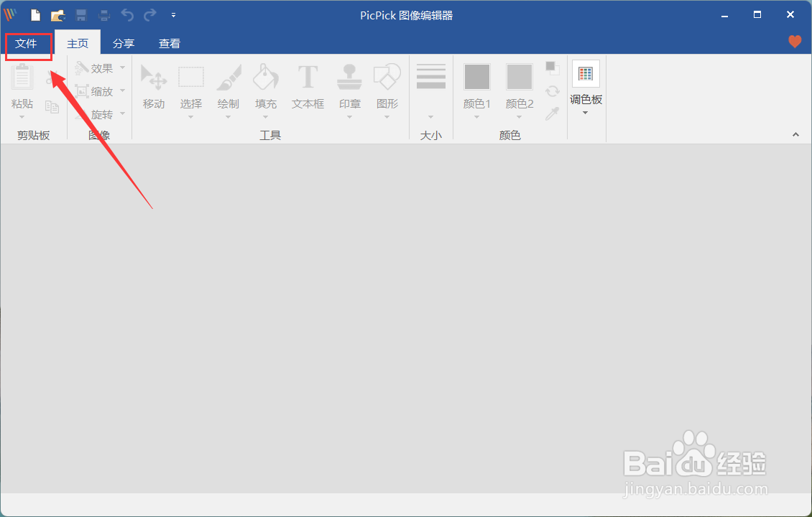Maximize the PicPick window
812x517 pixels.
[x=757, y=14]
